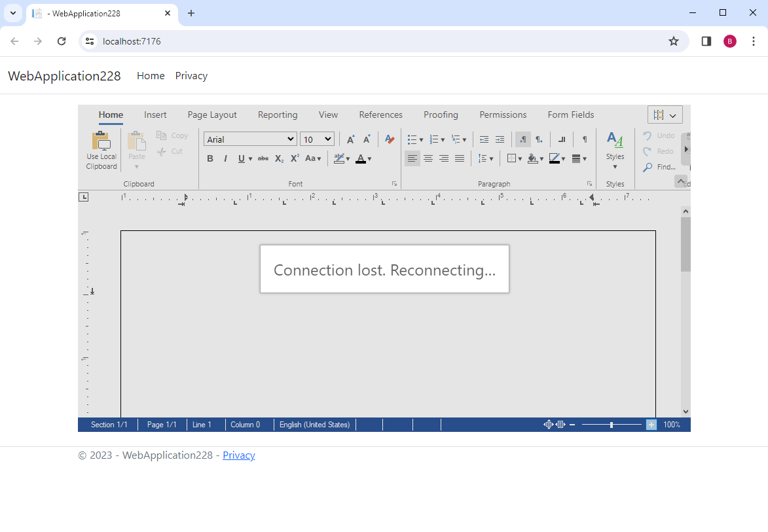The image size is (768, 532).
Task: Apply superscript formatting
Action: [x=295, y=158]
